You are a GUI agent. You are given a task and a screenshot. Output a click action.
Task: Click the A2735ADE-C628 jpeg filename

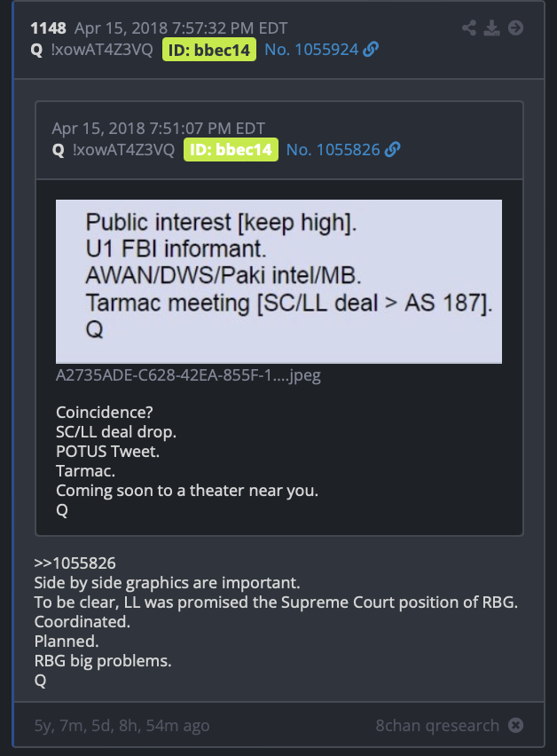click(188, 375)
